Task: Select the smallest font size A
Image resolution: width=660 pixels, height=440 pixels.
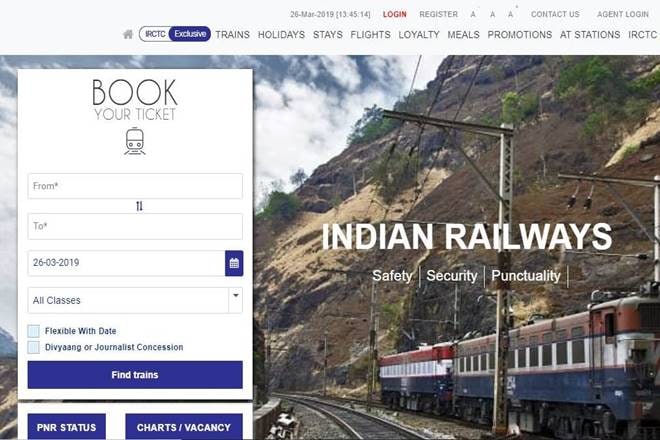Action: (x=473, y=14)
